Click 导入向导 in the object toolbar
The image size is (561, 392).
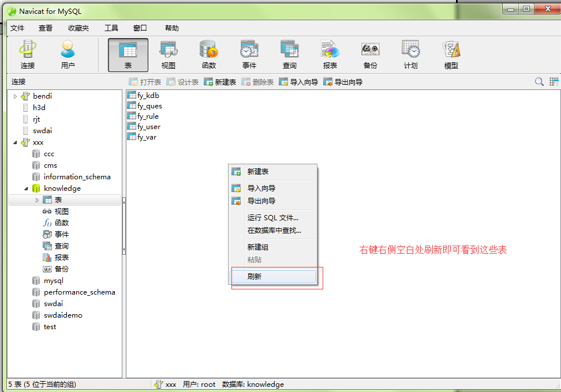299,82
